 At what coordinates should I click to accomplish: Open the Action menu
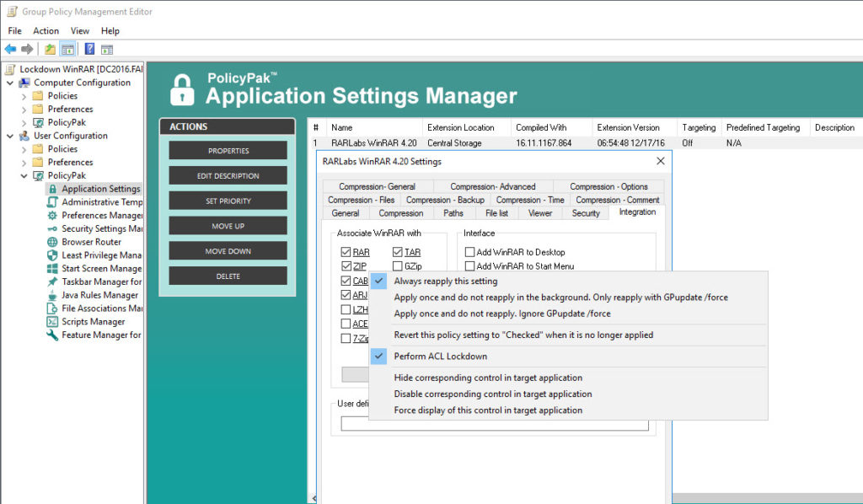coord(46,31)
